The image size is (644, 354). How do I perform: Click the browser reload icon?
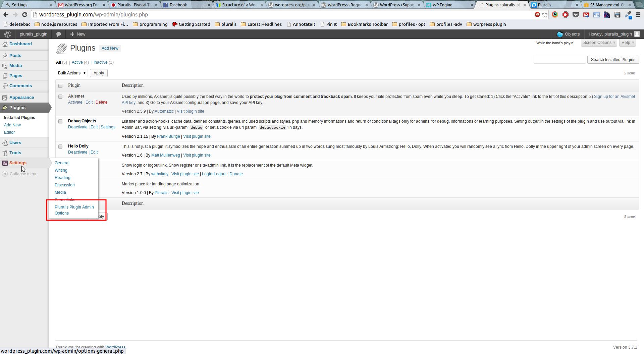[24, 14]
